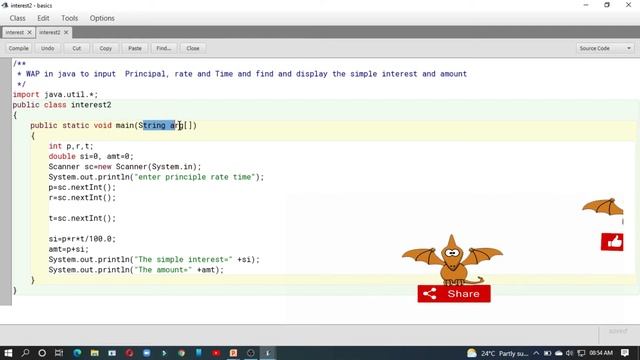Click the blue document taskbar app icon

coord(199,353)
